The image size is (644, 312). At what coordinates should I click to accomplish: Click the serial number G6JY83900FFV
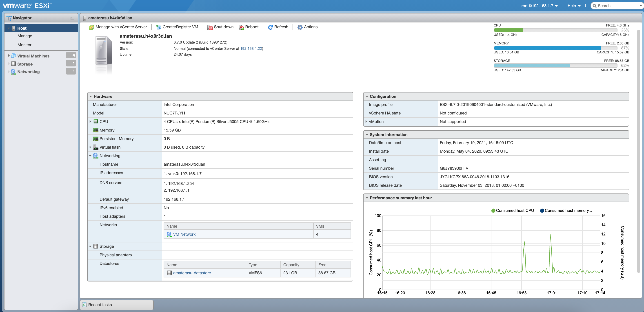tap(454, 168)
